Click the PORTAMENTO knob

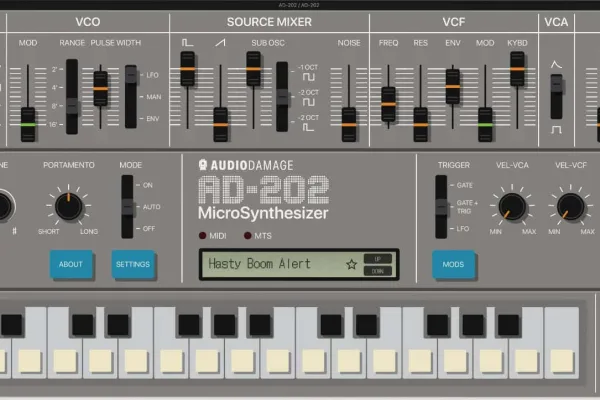(x=68, y=206)
